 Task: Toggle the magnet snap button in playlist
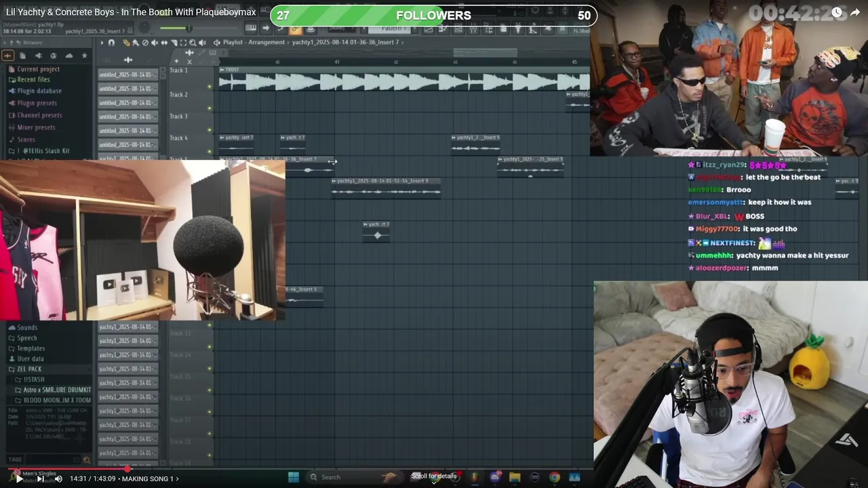(111, 43)
